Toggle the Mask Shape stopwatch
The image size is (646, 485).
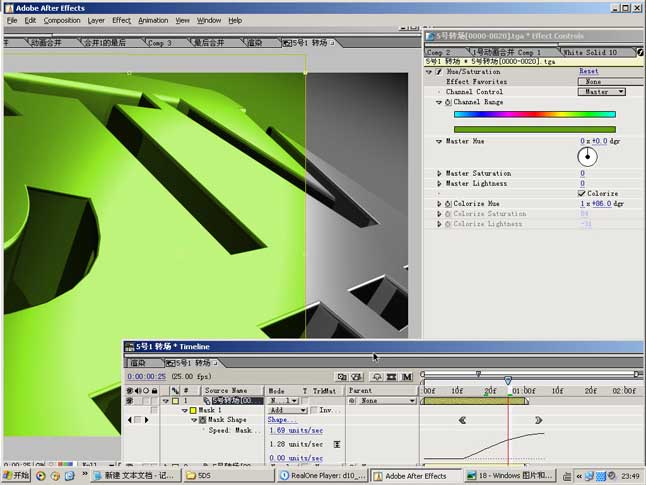pos(202,420)
